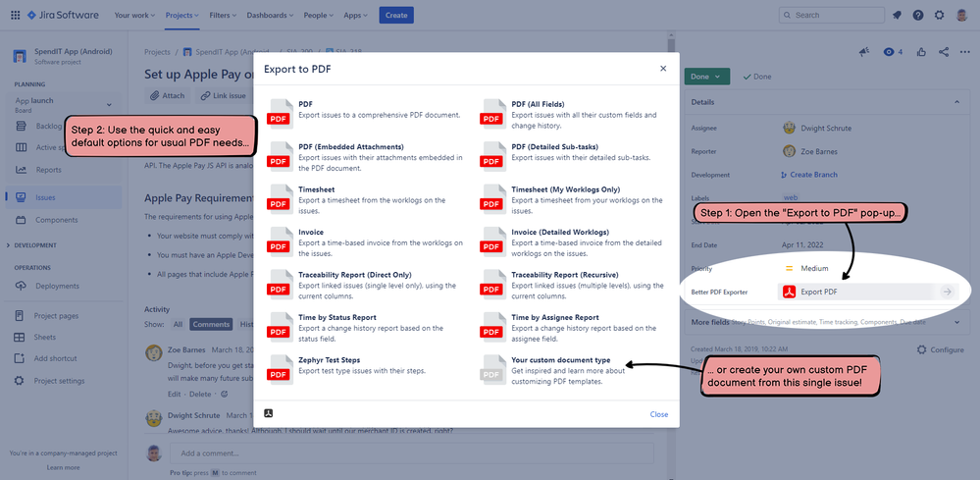Focus the Search field
The height and width of the screenshot is (480, 980).
(831, 15)
